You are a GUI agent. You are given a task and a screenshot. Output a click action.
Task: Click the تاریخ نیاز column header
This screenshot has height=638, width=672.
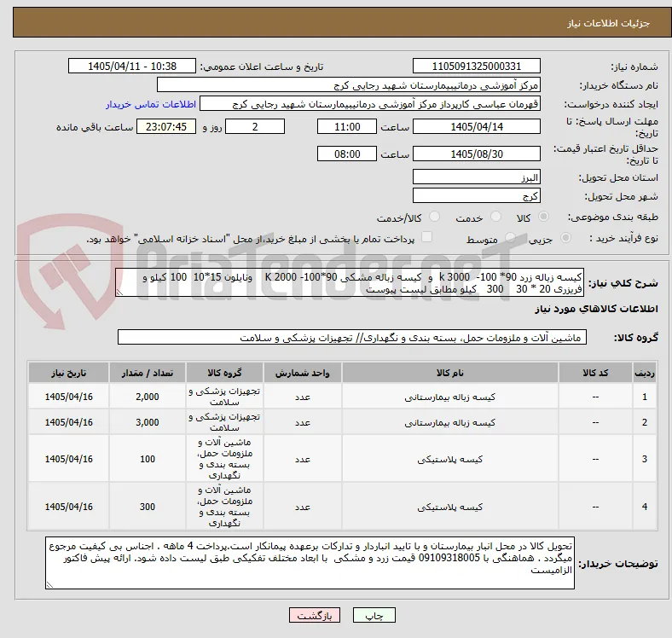coord(68,373)
